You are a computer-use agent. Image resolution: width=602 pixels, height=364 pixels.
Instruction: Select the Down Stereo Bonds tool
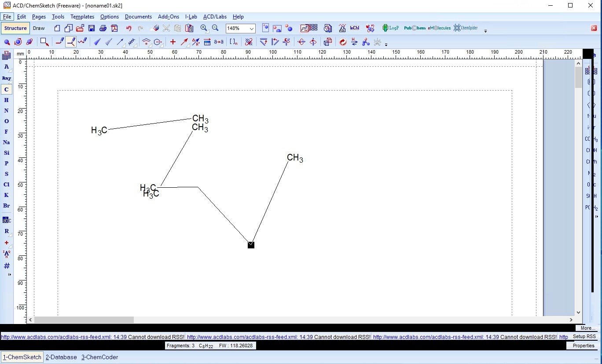pos(109,42)
